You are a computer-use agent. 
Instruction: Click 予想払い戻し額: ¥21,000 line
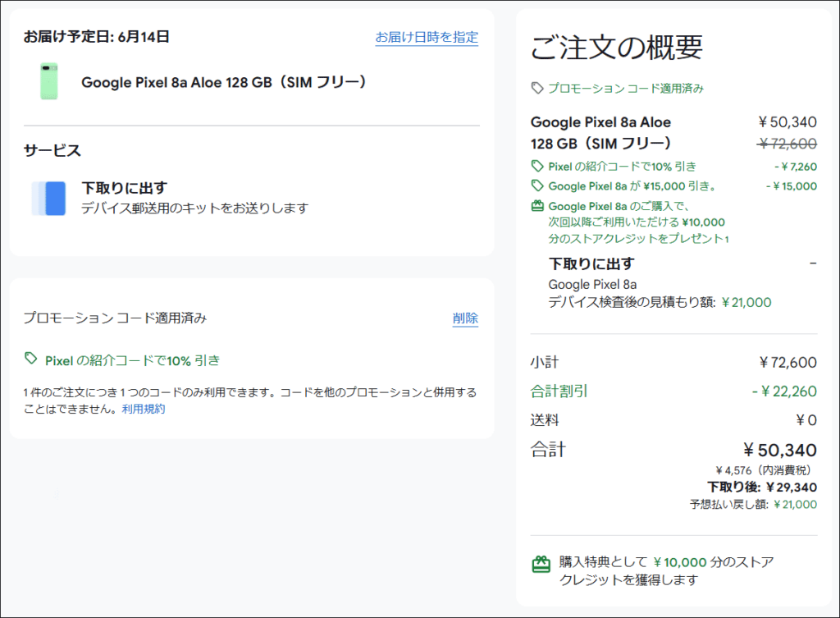pyautogui.click(x=753, y=505)
